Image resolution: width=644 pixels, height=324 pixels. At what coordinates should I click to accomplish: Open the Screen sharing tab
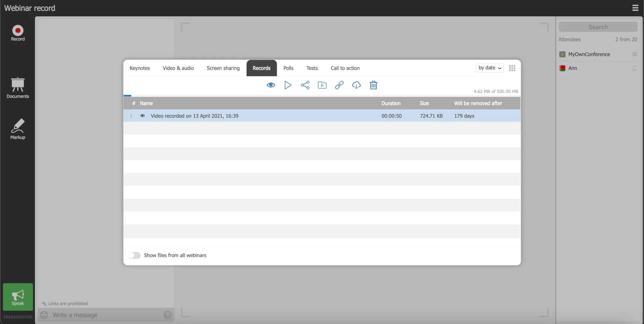point(223,68)
